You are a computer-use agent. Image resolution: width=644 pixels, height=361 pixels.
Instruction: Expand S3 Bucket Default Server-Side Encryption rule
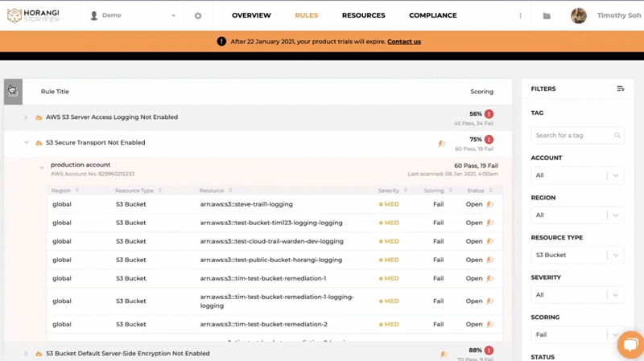[26, 354]
